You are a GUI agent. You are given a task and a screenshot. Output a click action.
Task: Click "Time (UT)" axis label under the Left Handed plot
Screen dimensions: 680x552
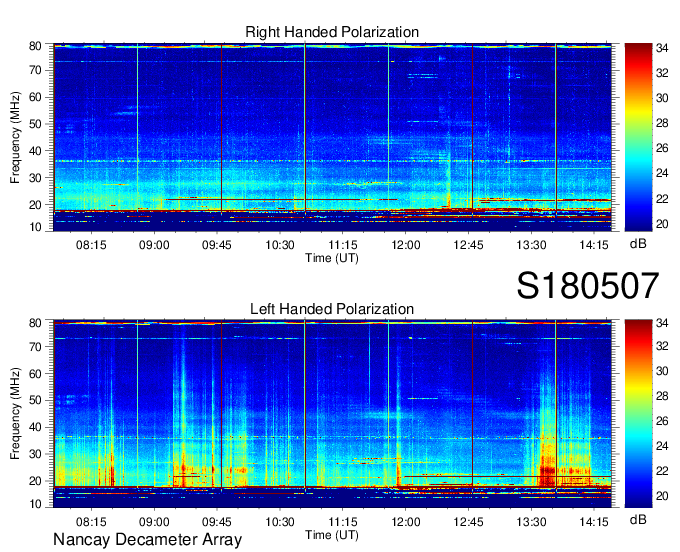tap(332, 535)
